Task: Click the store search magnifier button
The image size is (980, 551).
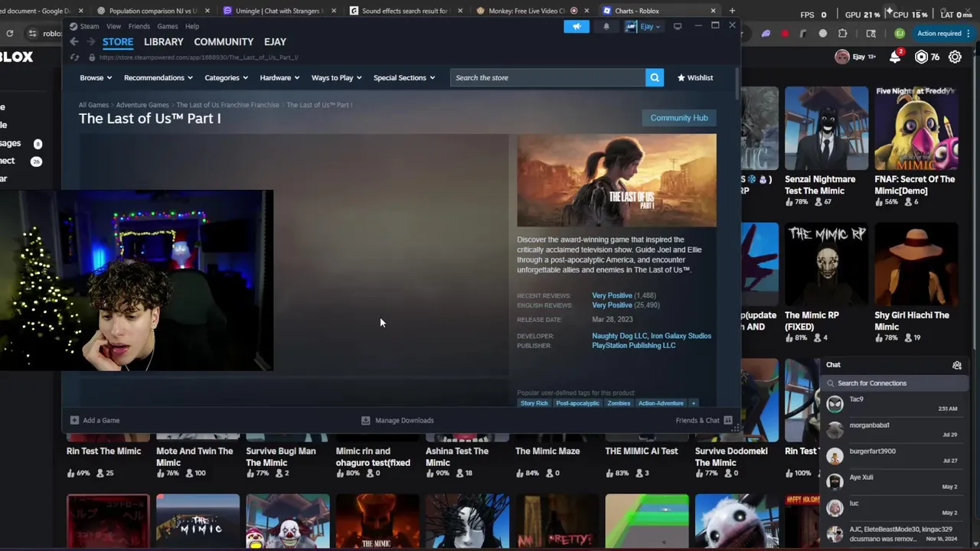Action: (655, 77)
